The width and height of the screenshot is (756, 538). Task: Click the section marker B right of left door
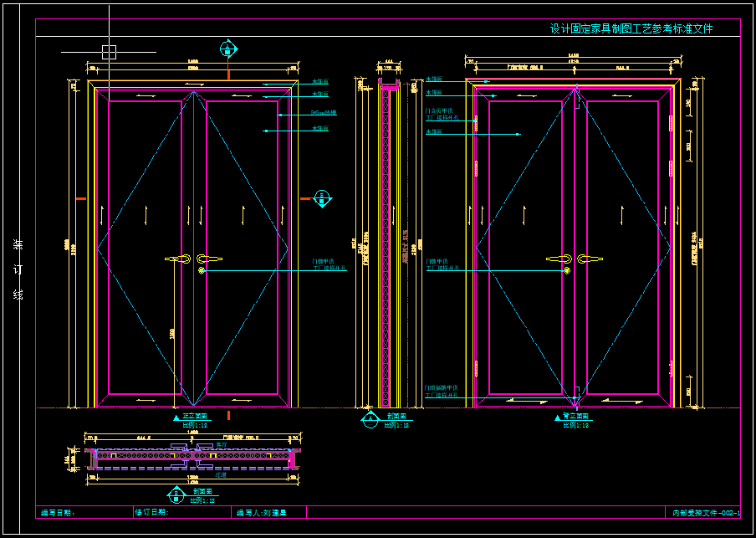click(322, 199)
